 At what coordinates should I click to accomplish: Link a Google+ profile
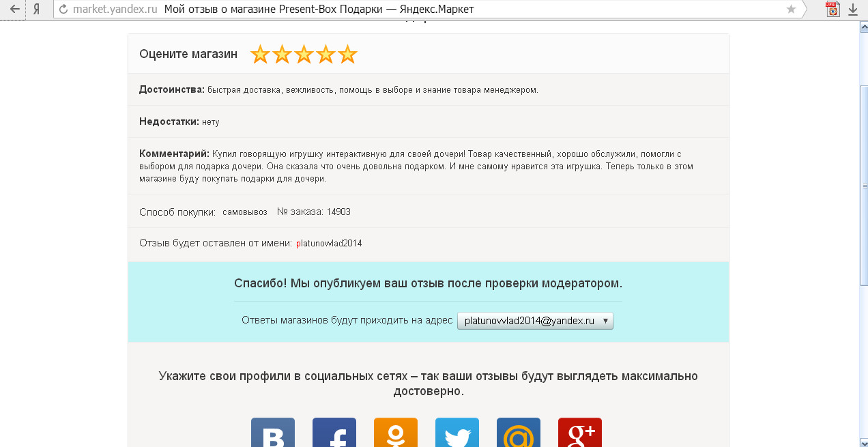pyautogui.click(x=580, y=433)
